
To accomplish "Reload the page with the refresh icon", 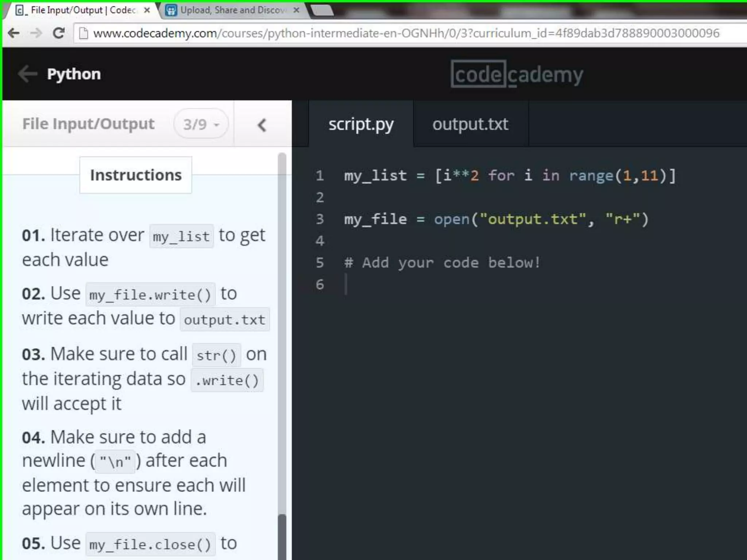I will point(59,33).
